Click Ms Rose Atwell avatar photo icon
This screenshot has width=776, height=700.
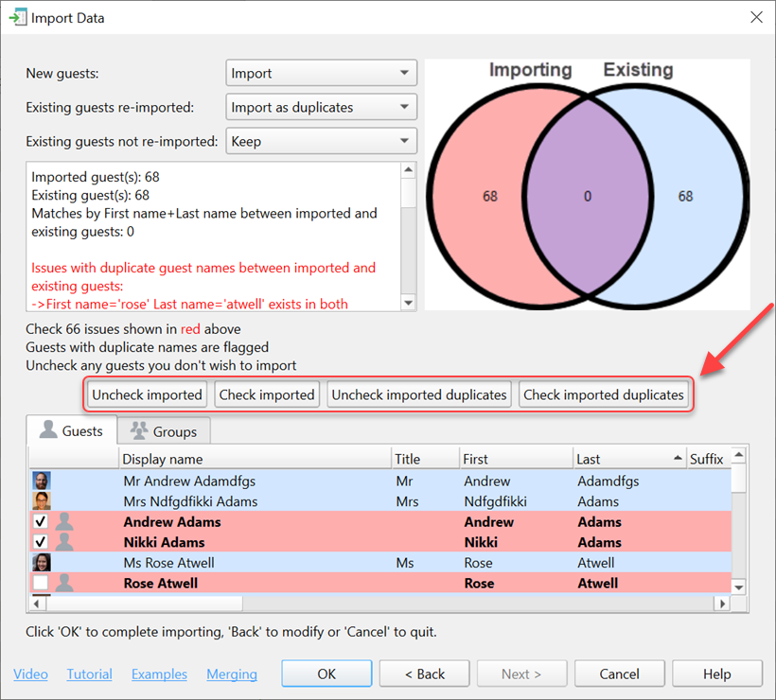point(41,563)
